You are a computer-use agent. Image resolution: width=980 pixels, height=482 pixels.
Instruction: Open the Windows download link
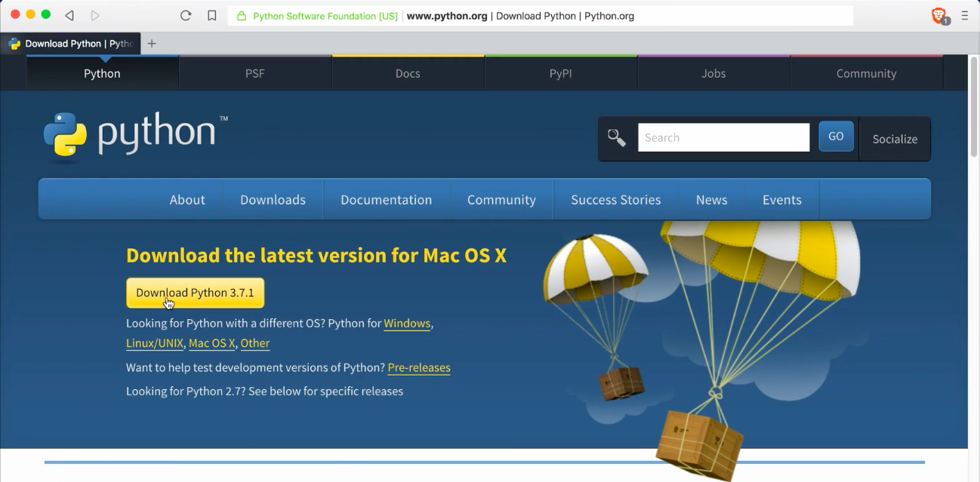pyautogui.click(x=407, y=324)
